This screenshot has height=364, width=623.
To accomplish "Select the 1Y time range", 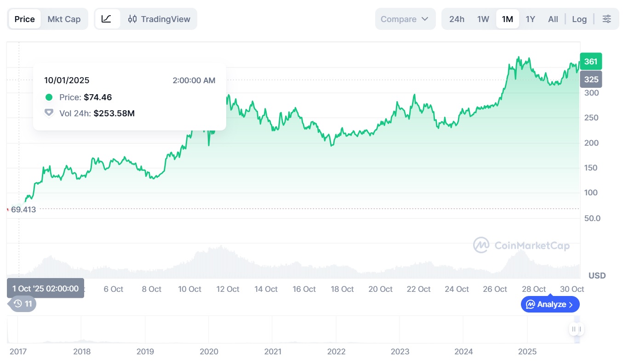I will 530,19.
